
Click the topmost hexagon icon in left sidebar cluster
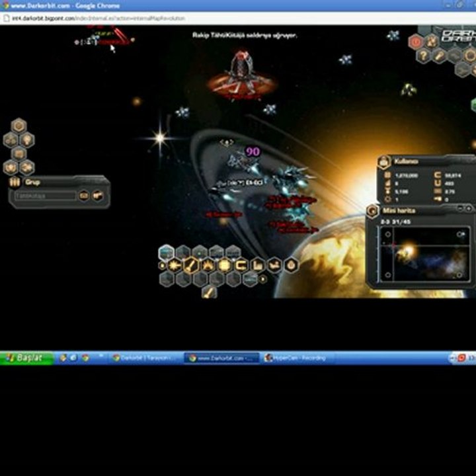pos(19,126)
